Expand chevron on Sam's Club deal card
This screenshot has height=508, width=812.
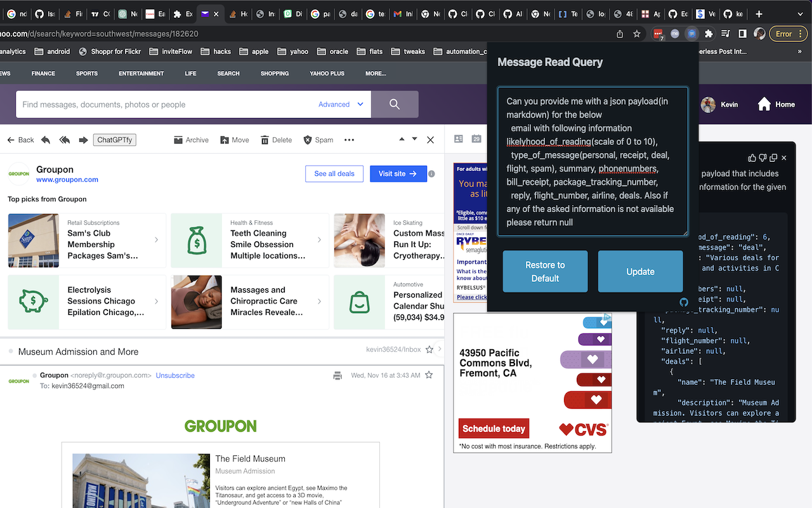pos(156,239)
